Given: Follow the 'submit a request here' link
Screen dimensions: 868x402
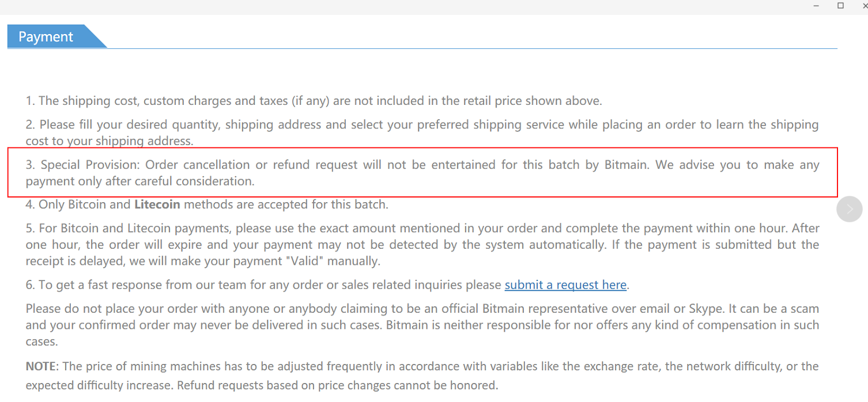Looking at the screenshot, I should point(565,285).
